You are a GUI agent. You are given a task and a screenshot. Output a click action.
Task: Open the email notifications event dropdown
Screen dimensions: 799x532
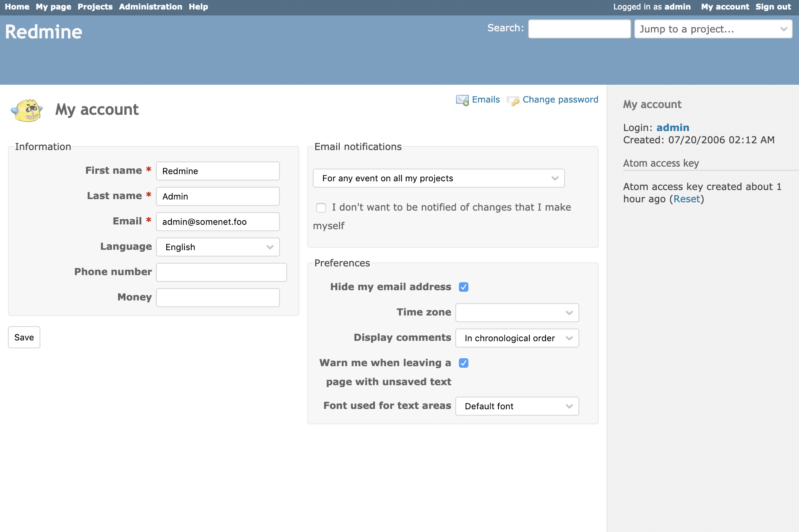point(439,178)
